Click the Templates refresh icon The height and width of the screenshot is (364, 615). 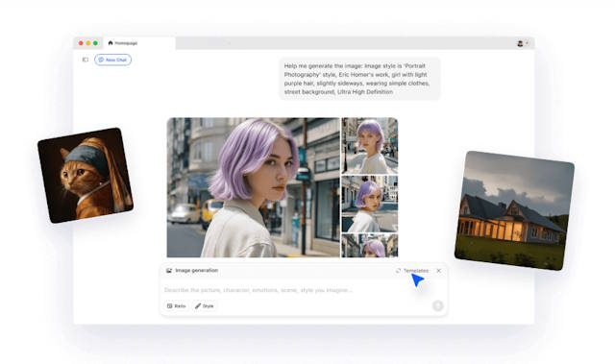pos(398,271)
